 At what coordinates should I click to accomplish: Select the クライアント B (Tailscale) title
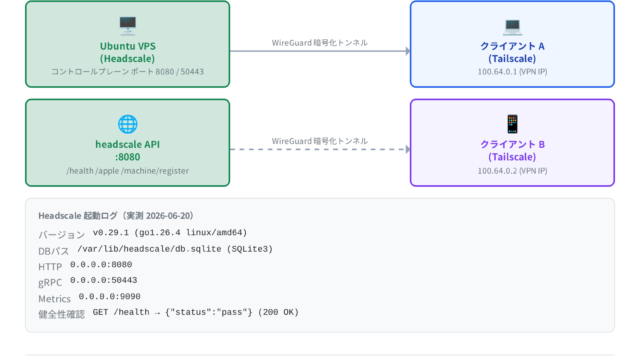512,151
